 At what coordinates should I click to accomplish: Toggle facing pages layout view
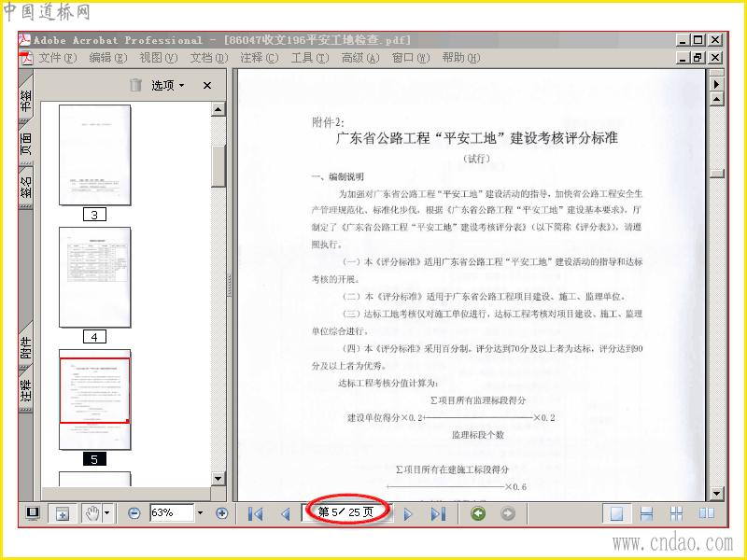[x=707, y=513]
